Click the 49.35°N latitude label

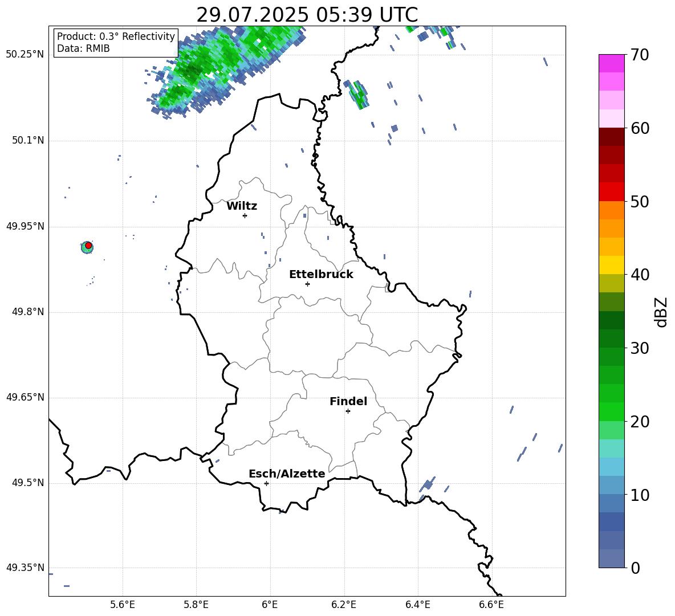click(25, 568)
